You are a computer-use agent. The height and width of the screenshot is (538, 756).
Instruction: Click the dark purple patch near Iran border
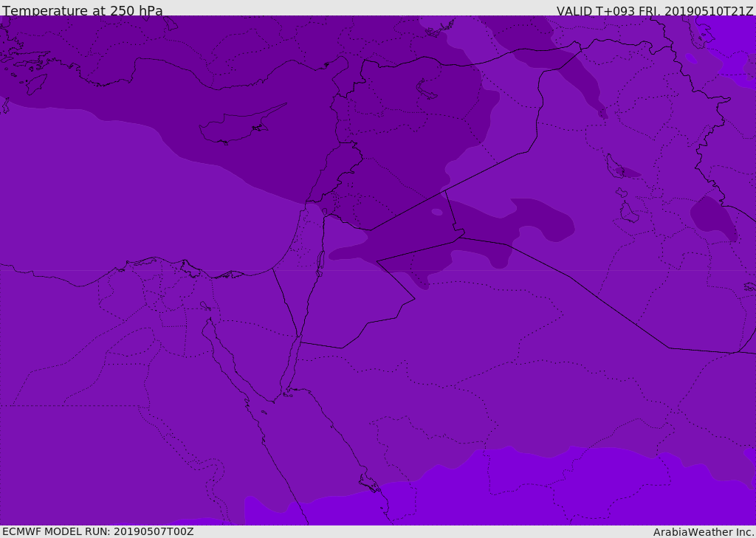(714, 218)
